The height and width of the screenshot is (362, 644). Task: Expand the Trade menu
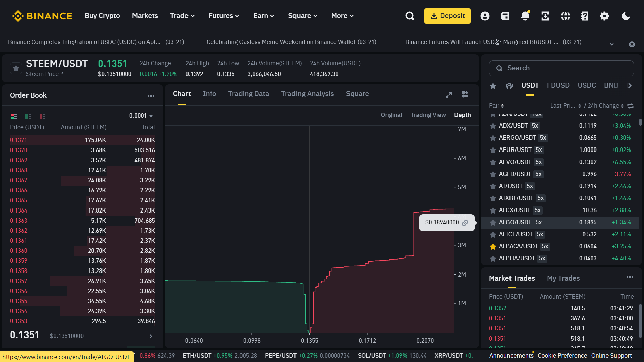(182, 16)
